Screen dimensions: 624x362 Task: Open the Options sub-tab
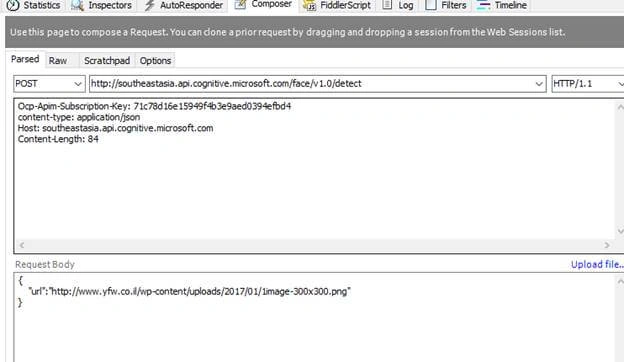click(x=155, y=61)
